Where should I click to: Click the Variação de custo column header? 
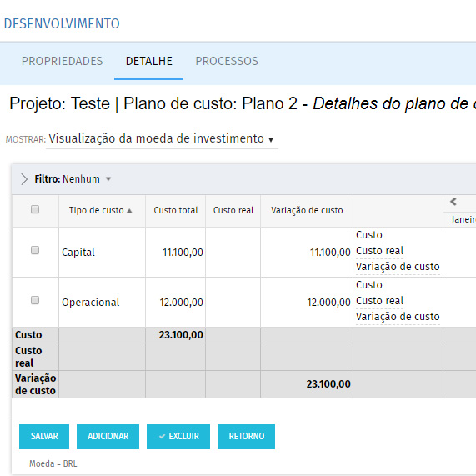point(307,210)
